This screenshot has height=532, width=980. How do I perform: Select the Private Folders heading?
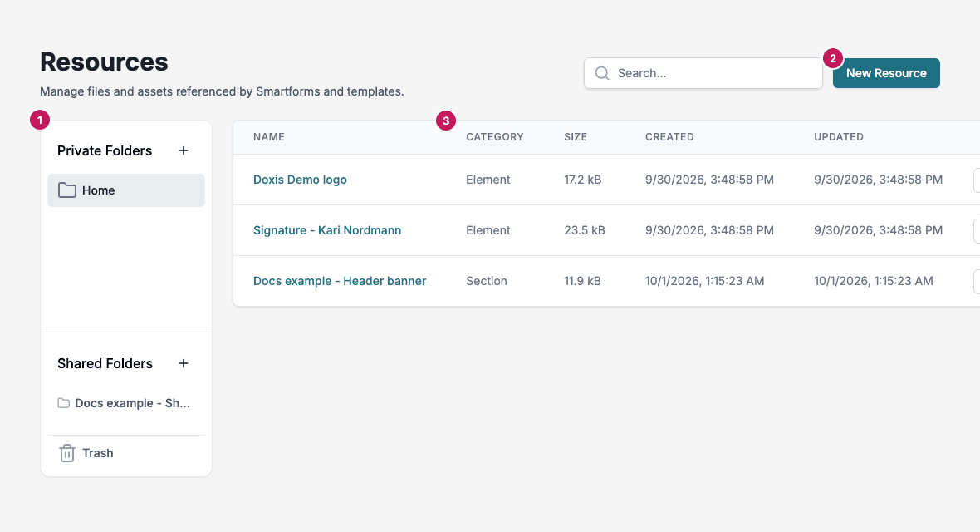point(105,150)
